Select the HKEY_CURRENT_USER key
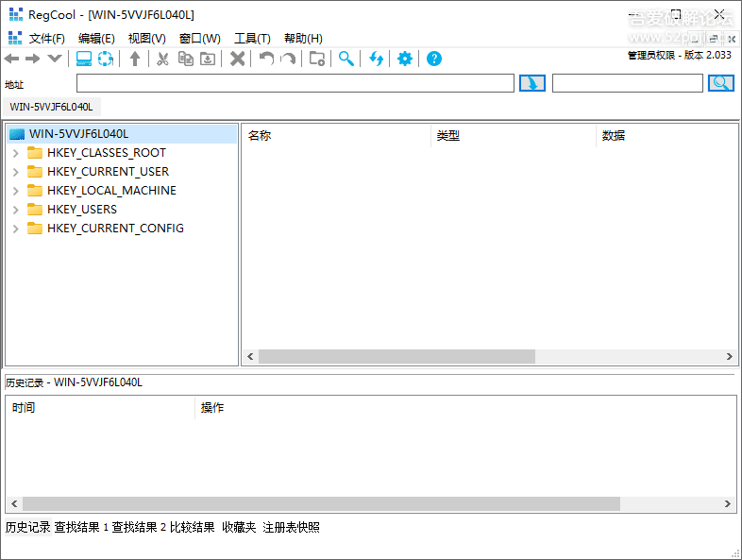Image resolution: width=742 pixels, height=560 pixels. point(108,171)
